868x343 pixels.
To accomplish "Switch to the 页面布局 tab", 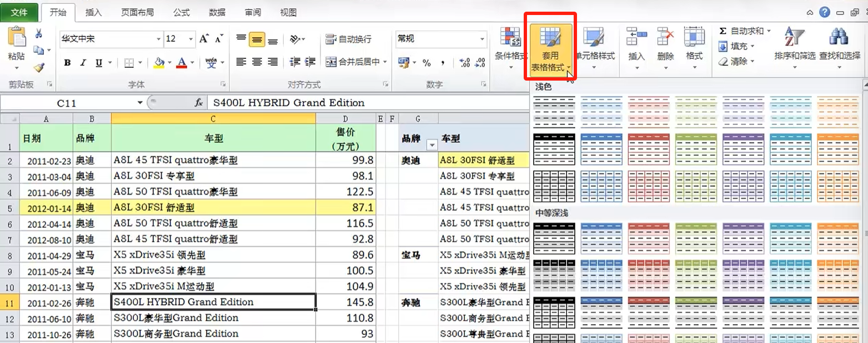I will click(138, 12).
